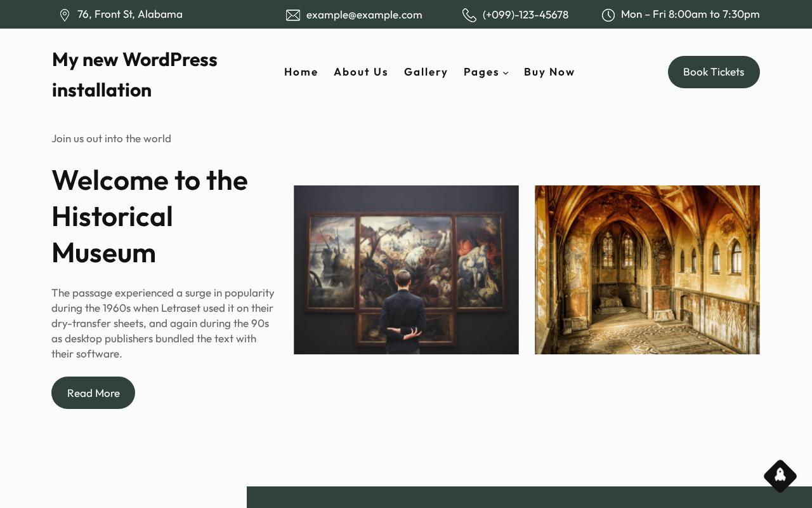Open the Home menu item
Screen dimensions: 812x508
pyautogui.click(x=301, y=72)
